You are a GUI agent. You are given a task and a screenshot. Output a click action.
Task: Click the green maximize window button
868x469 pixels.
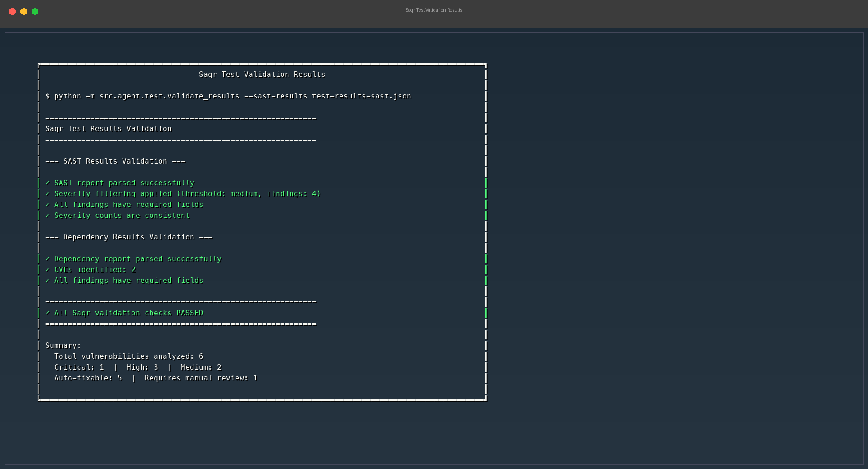tap(35, 11)
